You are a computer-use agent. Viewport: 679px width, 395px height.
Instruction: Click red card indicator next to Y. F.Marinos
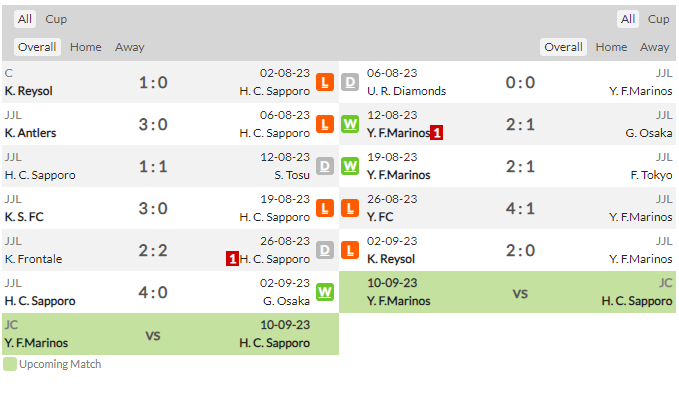pos(436,133)
